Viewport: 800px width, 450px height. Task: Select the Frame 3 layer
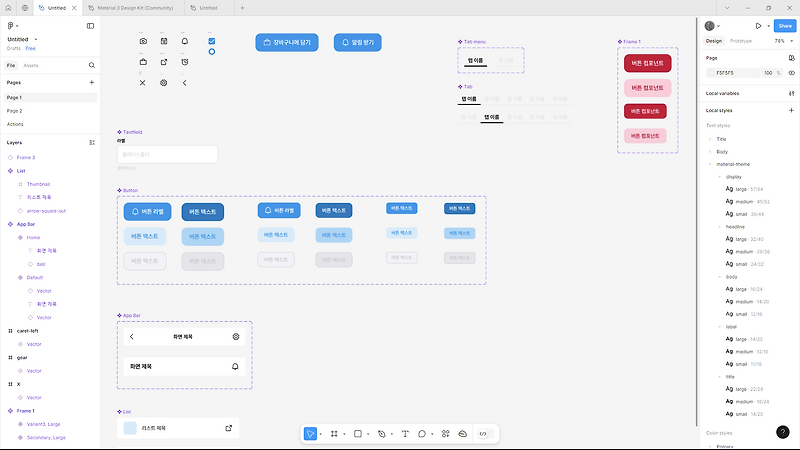(26, 158)
